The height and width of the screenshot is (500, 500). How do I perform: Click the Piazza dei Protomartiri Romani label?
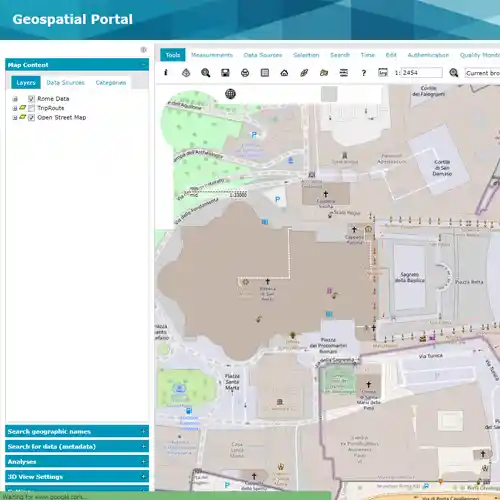(328, 346)
